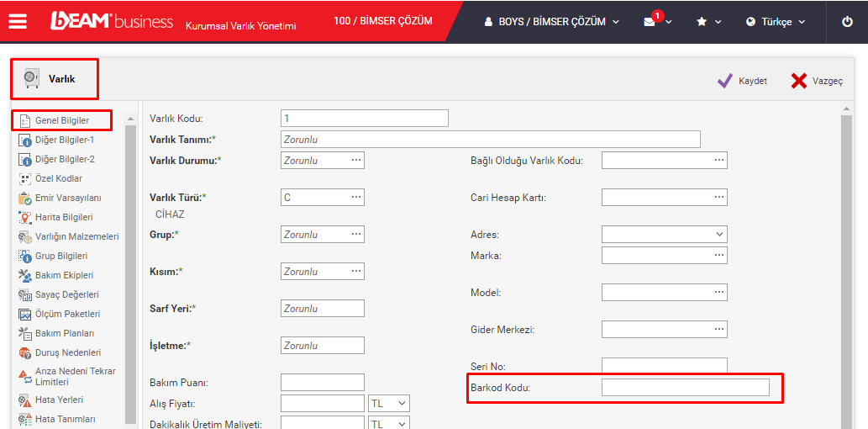Open the Adres dropdown
This screenshot has height=429, width=868.
[x=665, y=235]
